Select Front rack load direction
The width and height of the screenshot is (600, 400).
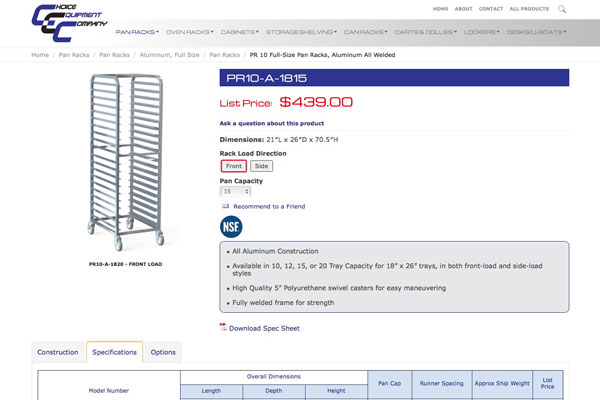click(233, 166)
